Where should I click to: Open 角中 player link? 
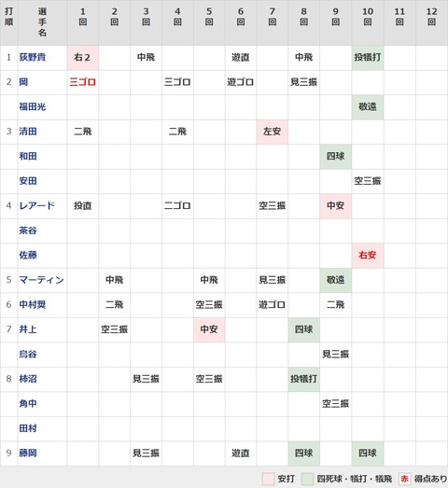pos(28,403)
